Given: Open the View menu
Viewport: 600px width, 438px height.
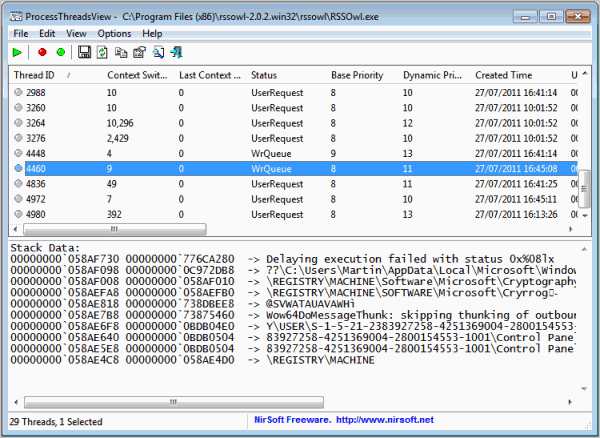Looking at the screenshot, I should tap(76, 34).
